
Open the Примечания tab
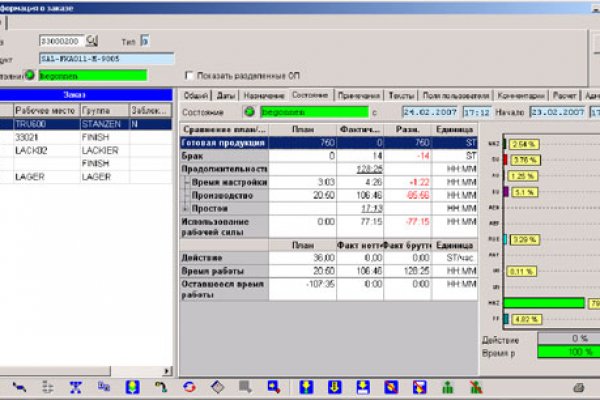(x=351, y=94)
